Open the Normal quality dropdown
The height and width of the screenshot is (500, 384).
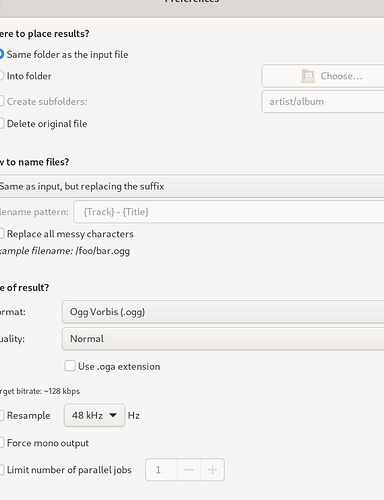tap(223, 339)
